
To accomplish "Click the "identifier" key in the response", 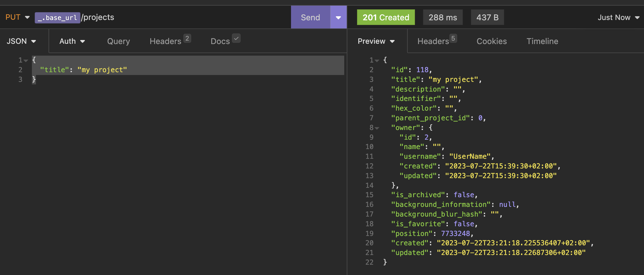I will pyautogui.click(x=416, y=99).
